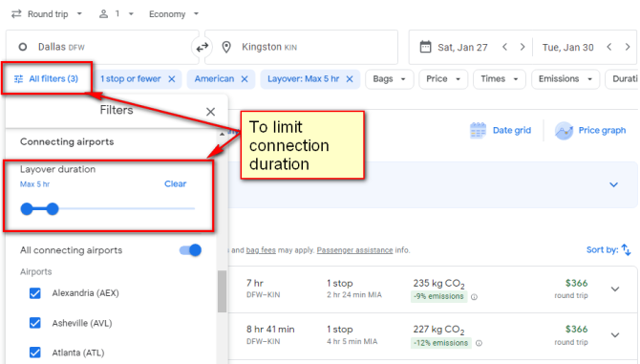Expand the 8 hr 41 min flight details
640x364 pixels.
[615, 335]
